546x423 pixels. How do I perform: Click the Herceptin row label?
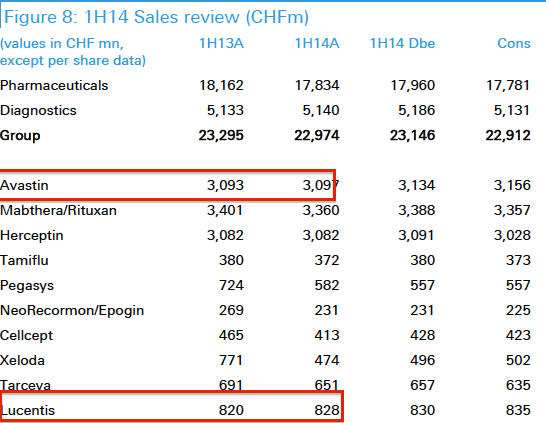point(32,236)
